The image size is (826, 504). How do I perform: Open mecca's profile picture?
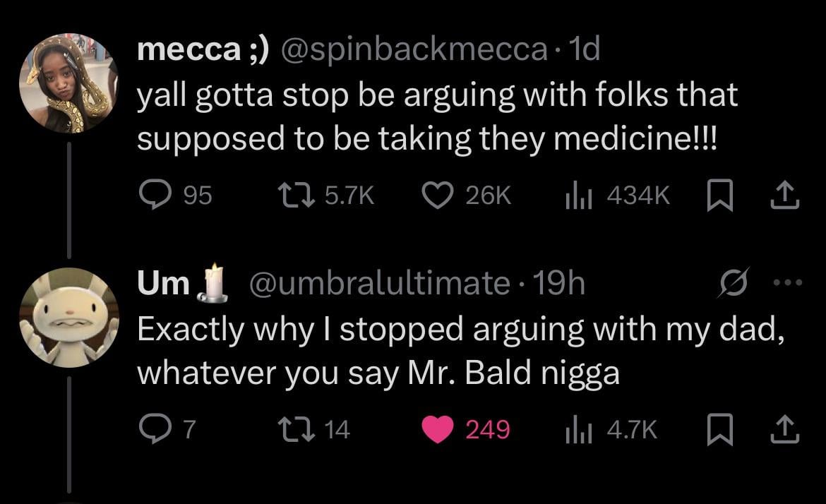coord(68,85)
